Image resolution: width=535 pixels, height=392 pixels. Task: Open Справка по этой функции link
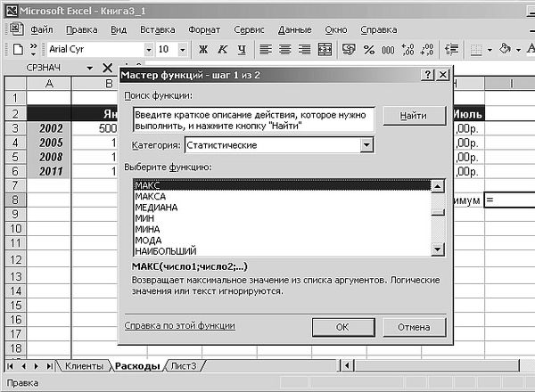[179, 327]
